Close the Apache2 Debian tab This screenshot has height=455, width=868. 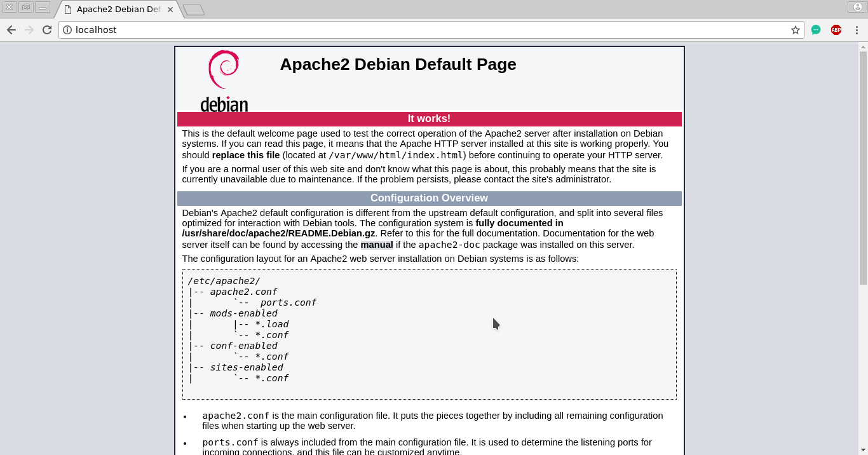(171, 10)
